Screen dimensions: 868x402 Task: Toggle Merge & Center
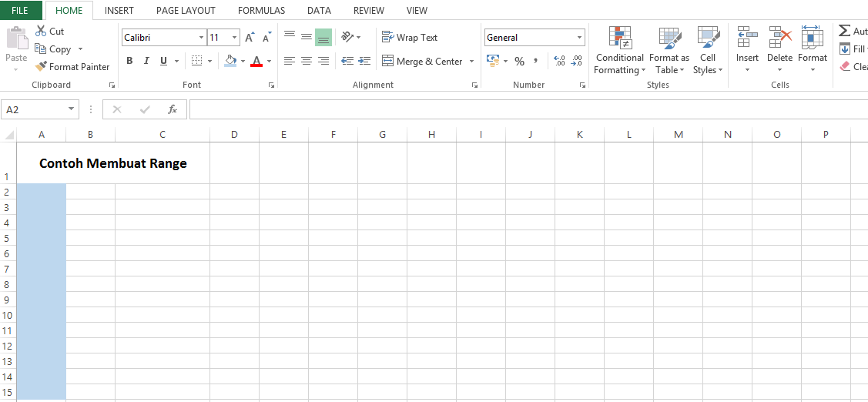click(422, 62)
